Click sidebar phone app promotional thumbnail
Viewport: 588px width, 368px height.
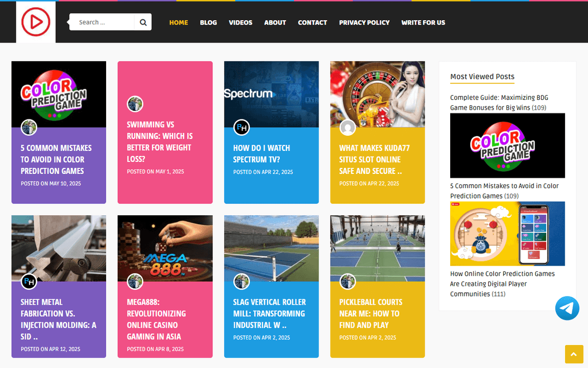[507, 233]
